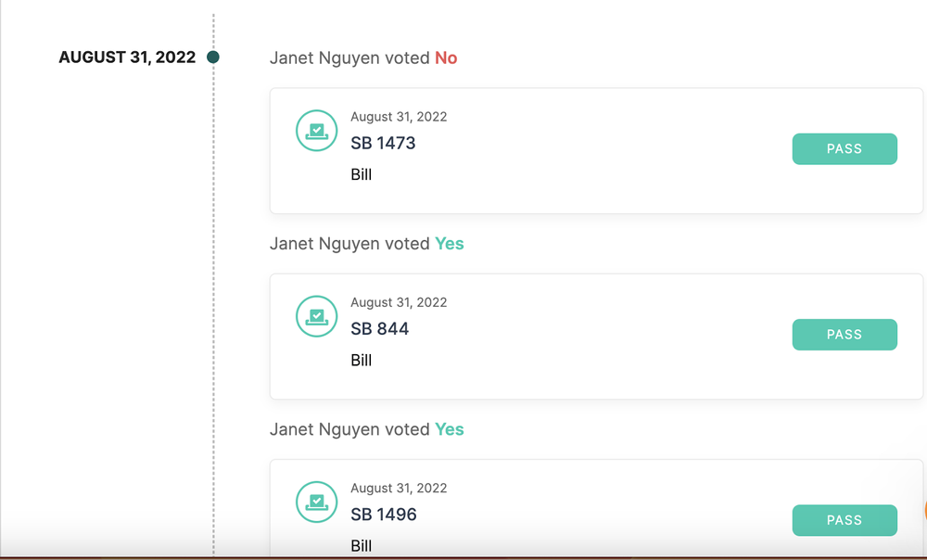The image size is (927, 560).
Task: Click "Janet Nguyen voted Yes" above SB 1496
Action: point(366,429)
